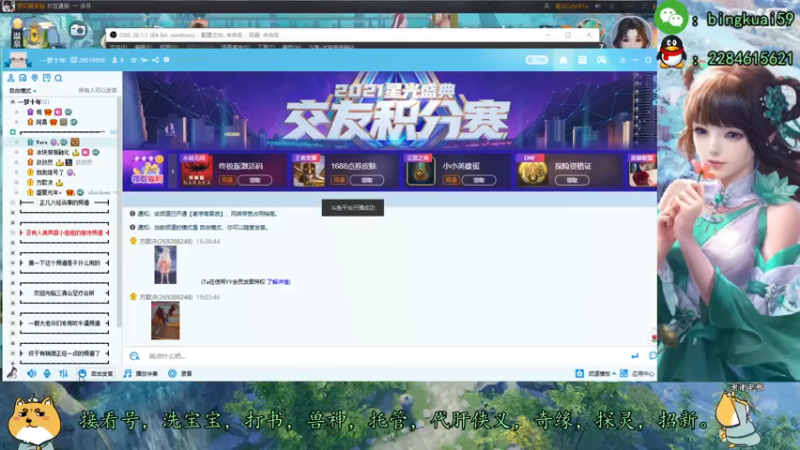The image size is (800, 450).
Task: Open the list view icon beside home icon
Action: point(582,60)
